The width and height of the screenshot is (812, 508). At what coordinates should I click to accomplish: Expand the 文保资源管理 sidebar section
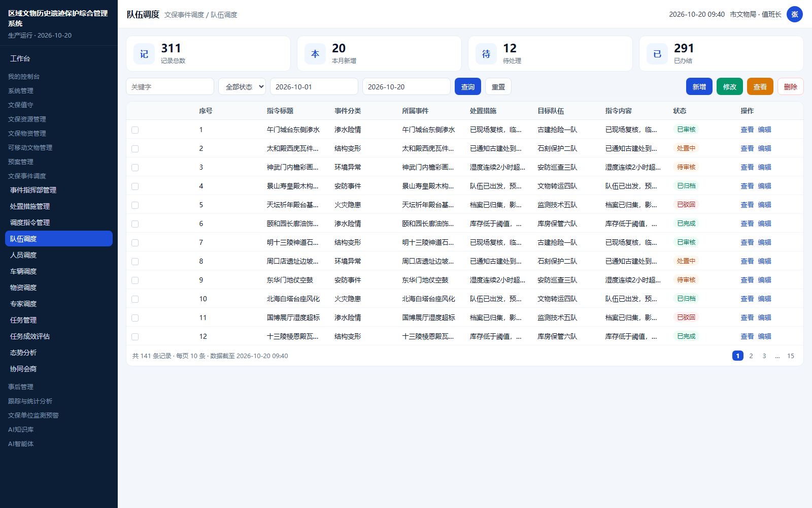27,119
